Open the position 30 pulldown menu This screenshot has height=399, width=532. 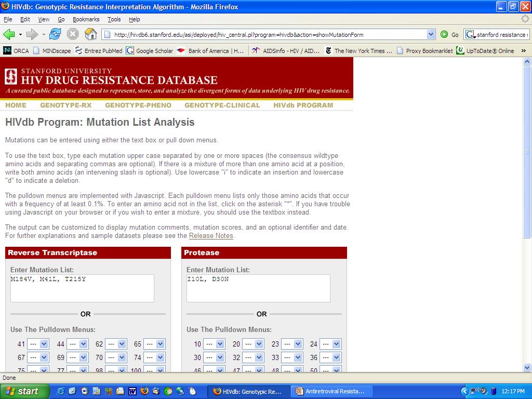(x=214, y=357)
